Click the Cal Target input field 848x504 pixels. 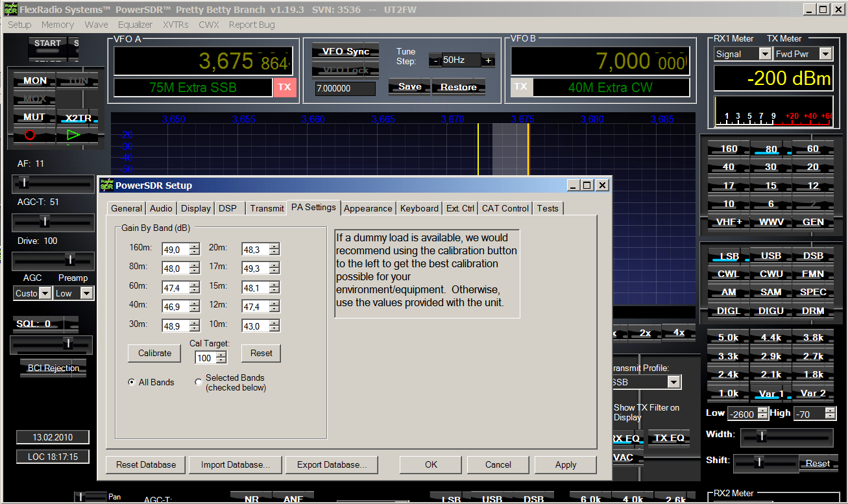(x=205, y=357)
